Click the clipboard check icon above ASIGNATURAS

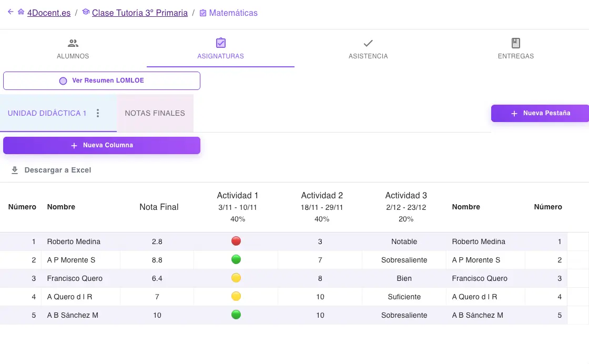coord(221,43)
